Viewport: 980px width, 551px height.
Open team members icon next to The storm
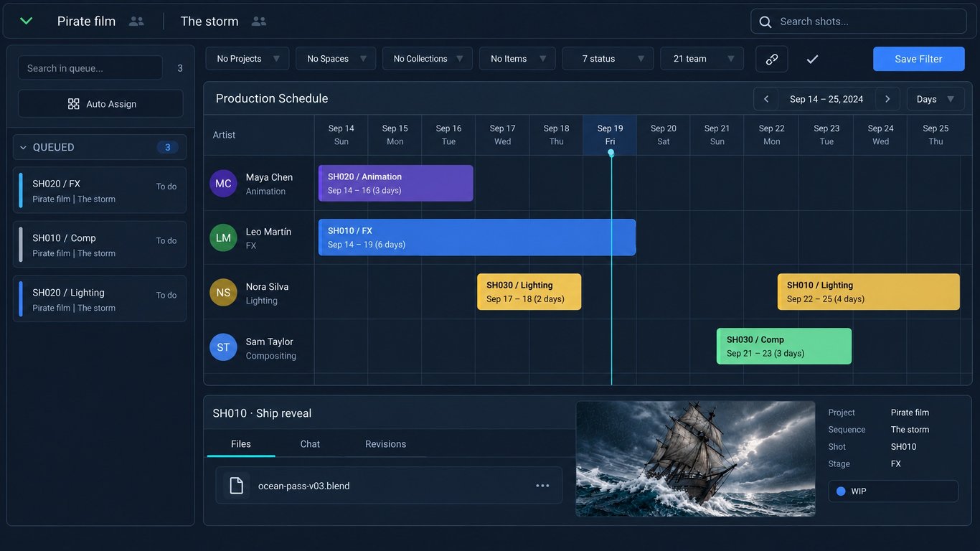[x=259, y=22]
